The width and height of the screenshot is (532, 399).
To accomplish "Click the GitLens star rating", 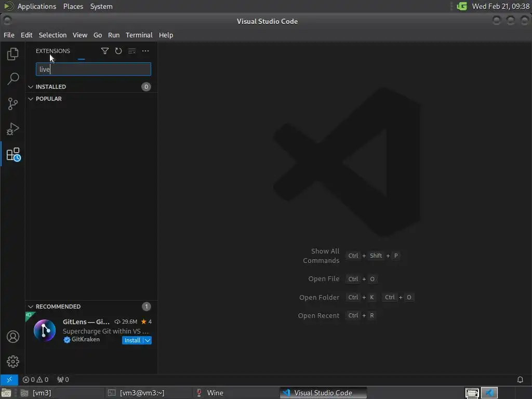I will click(x=146, y=322).
